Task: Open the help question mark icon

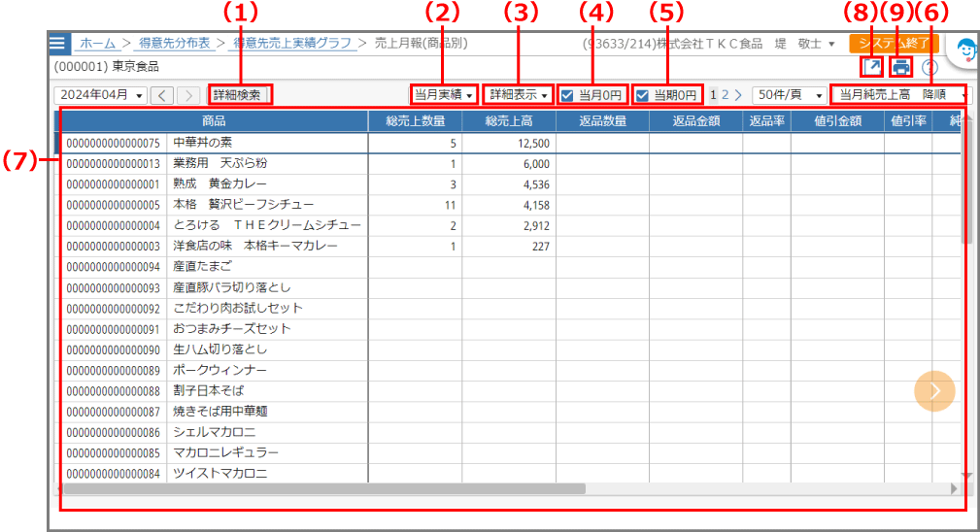Action: (929, 67)
